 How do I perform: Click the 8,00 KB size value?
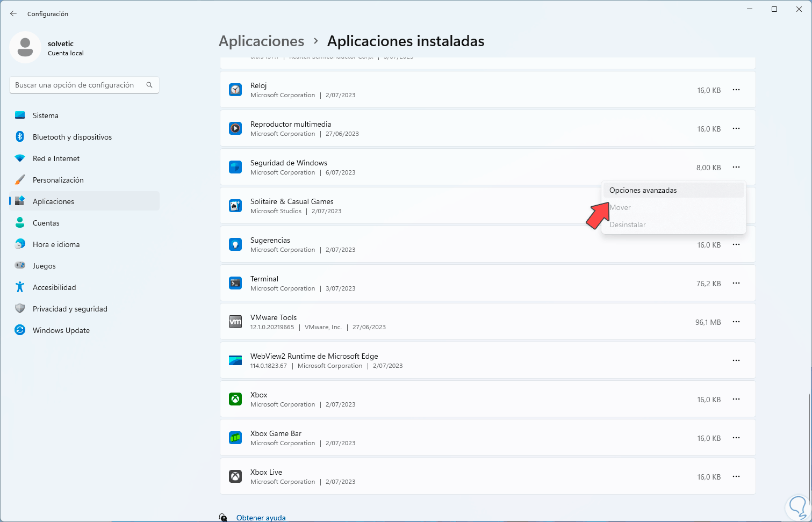click(709, 168)
